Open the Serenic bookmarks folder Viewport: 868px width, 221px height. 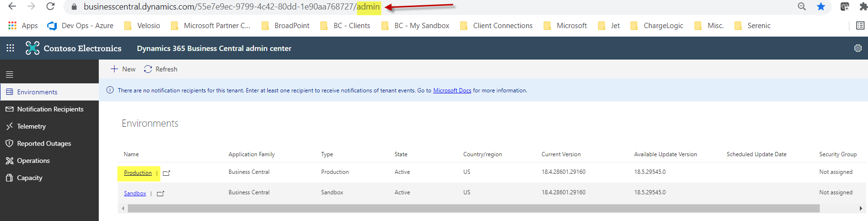[752, 26]
